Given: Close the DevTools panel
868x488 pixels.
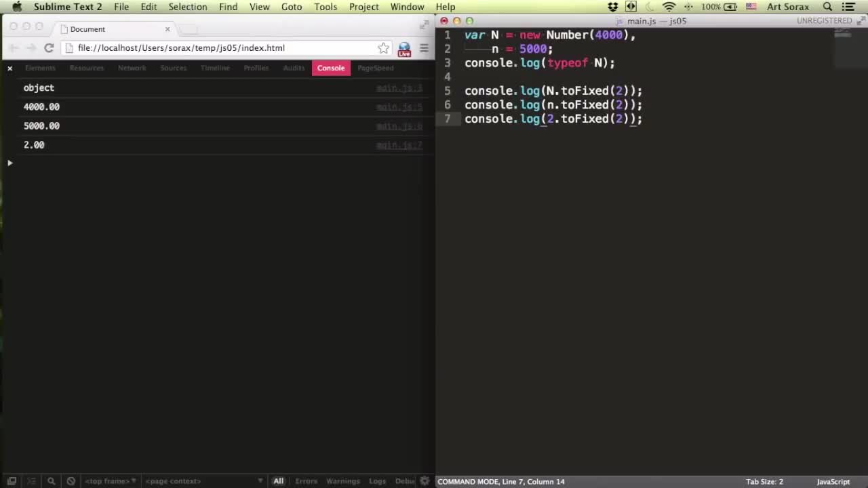Looking at the screenshot, I should coord(9,68).
